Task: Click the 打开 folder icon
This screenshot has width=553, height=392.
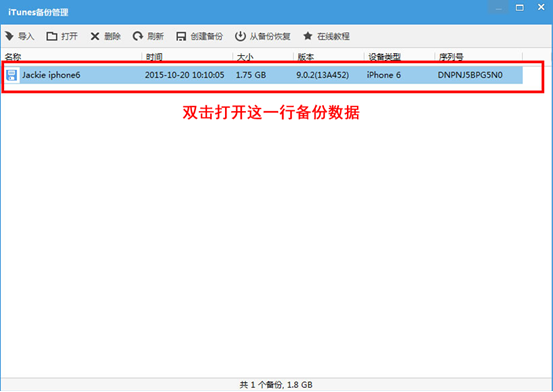Action: (51, 36)
